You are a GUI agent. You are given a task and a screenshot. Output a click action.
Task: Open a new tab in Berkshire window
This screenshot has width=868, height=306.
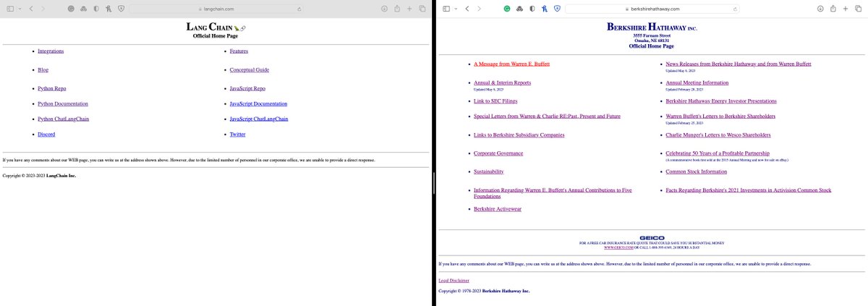tap(846, 9)
